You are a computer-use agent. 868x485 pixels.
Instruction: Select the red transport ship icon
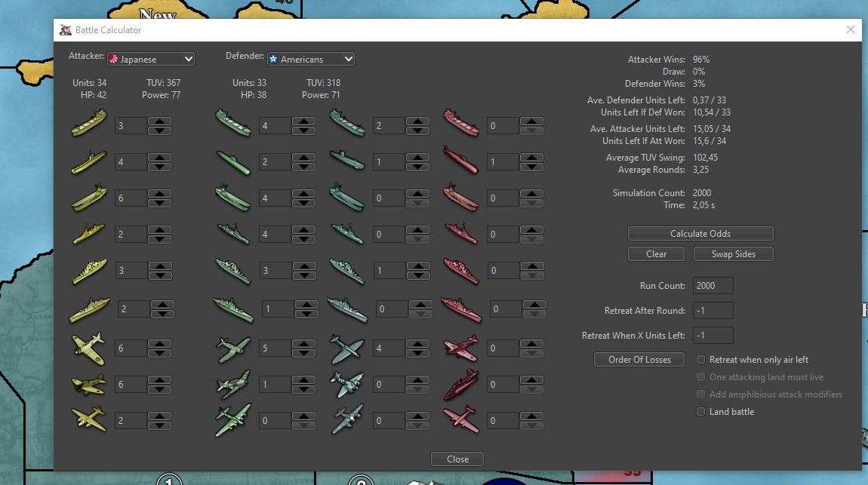point(460,124)
